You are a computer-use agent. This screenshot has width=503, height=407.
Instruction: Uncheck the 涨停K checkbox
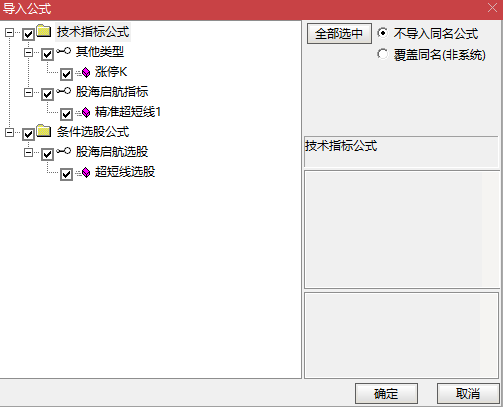(66, 74)
